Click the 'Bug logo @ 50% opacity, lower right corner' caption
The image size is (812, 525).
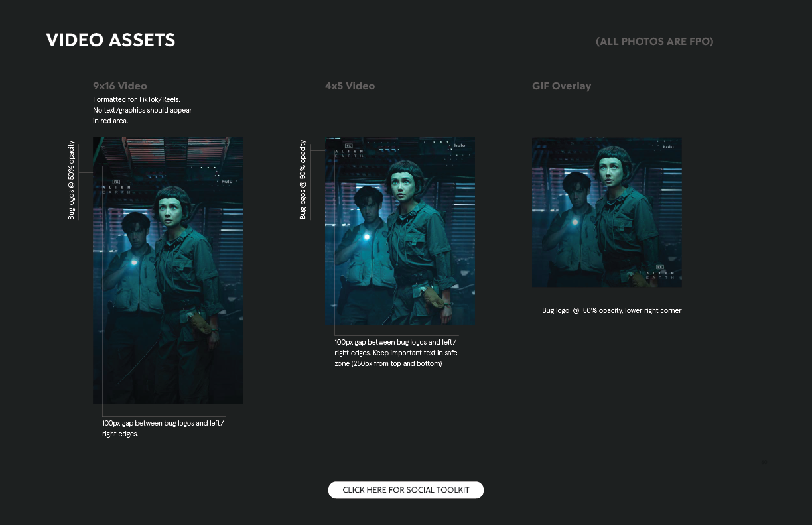[612, 310]
